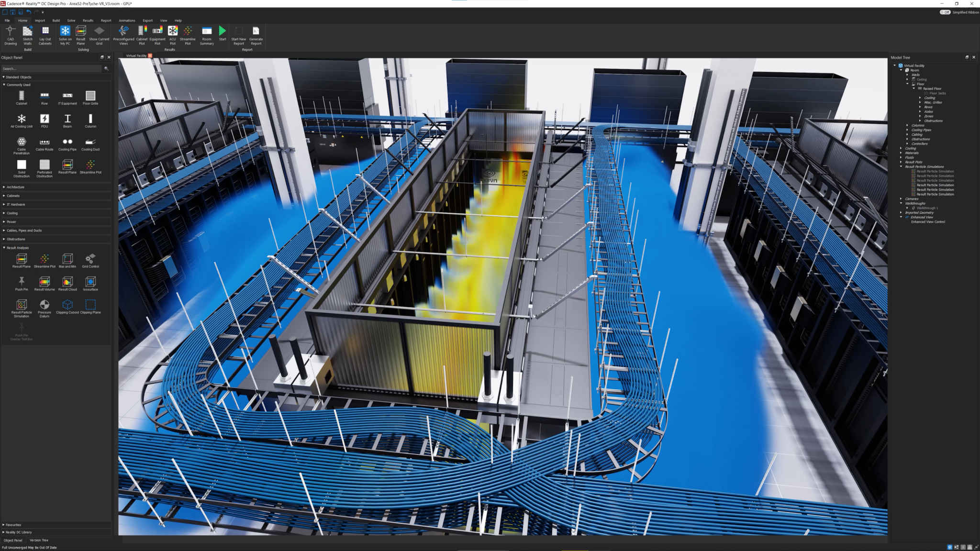980x551 pixels.
Task: Close the Virtual Facility view tab
Action: tap(150, 55)
